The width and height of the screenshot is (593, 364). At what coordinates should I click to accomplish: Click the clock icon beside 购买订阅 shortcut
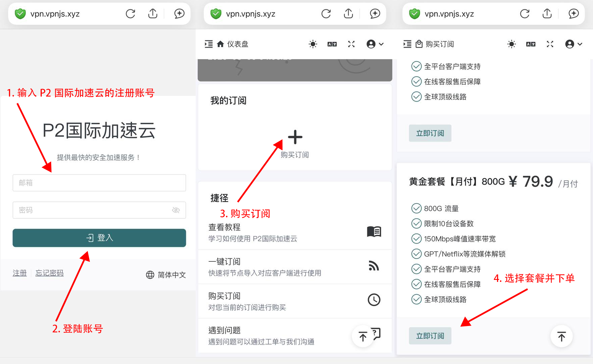[374, 300]
